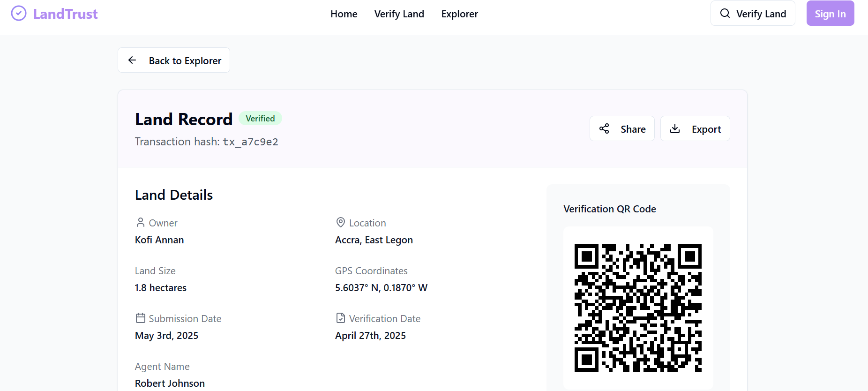Click the map pin icon next to Location

(341, 222)
